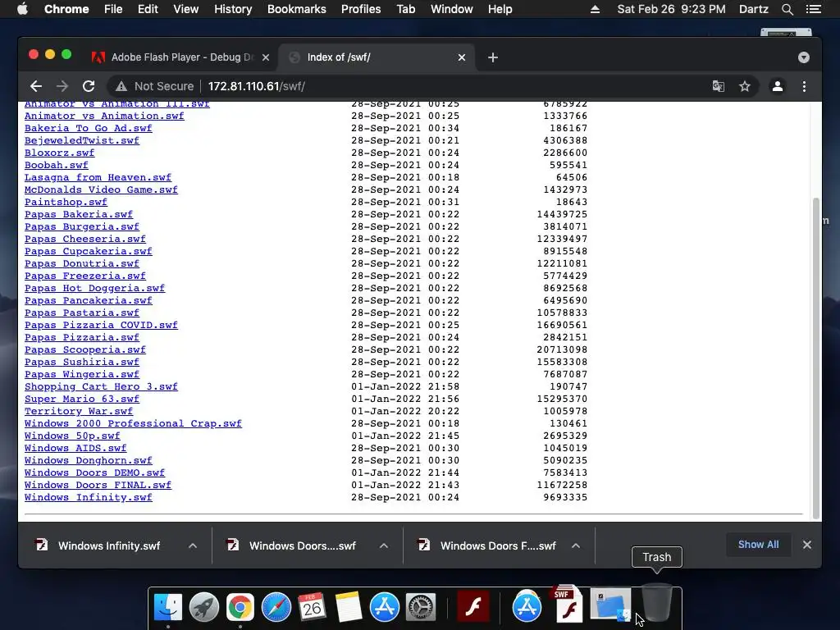Expand options for Windows Infinity.swf download
The width and height of the screenshot is (840, 630).
(193, 546)
